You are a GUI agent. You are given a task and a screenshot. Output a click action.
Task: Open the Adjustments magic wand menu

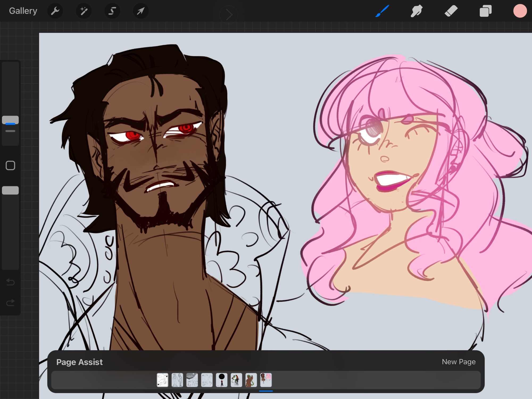click(x=84, y=11)
